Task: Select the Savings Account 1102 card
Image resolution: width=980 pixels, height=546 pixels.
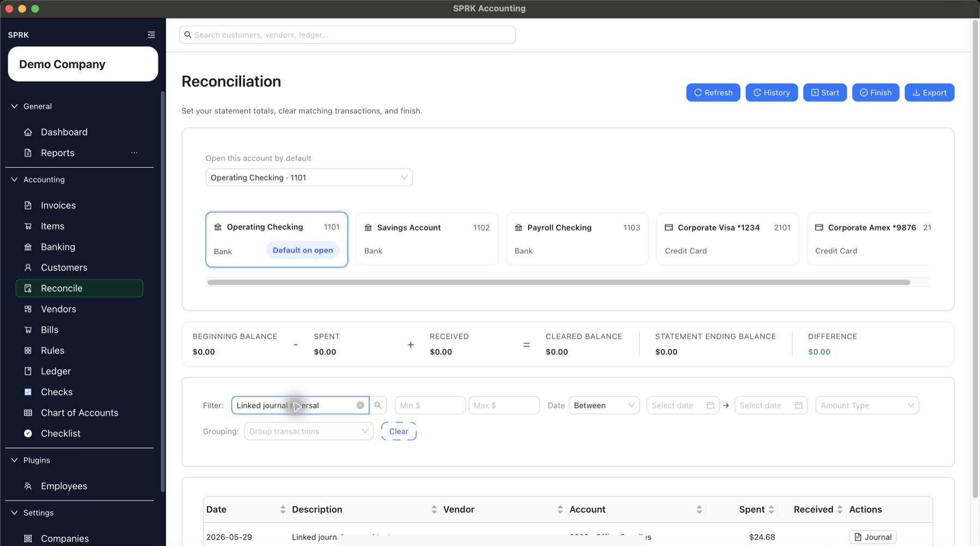Action: pyautogui.click(x=427, y=239)
